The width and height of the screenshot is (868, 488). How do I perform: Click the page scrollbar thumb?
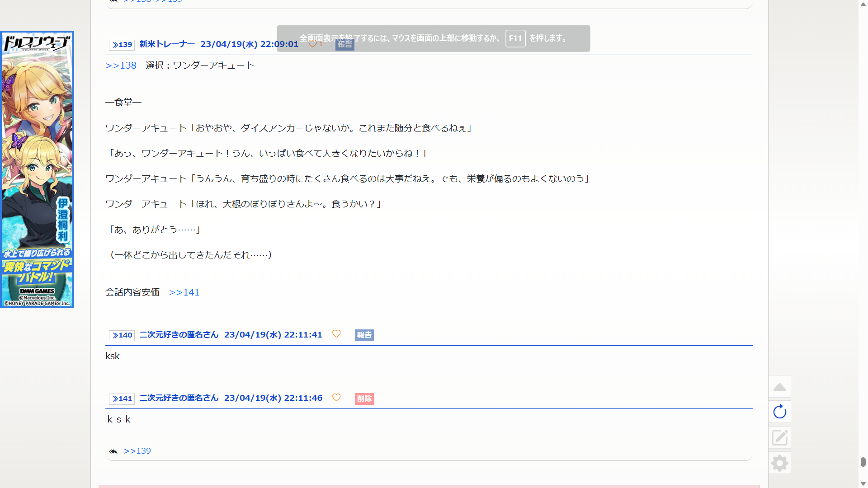pyautogui.click(x=863, y=462)
